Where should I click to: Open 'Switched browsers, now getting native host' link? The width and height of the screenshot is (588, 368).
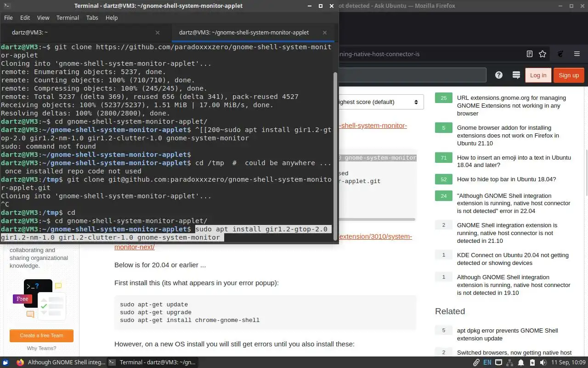(514, 353)
